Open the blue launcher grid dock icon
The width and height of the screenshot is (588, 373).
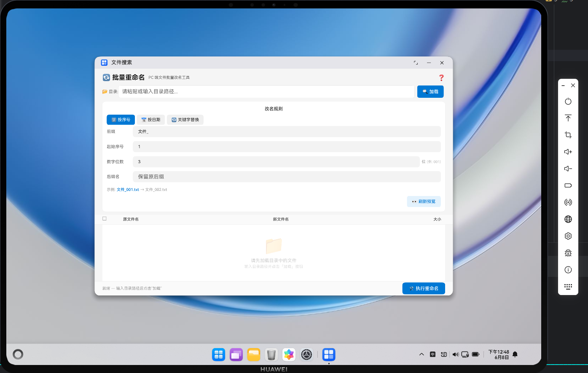[x=219, y=354]
